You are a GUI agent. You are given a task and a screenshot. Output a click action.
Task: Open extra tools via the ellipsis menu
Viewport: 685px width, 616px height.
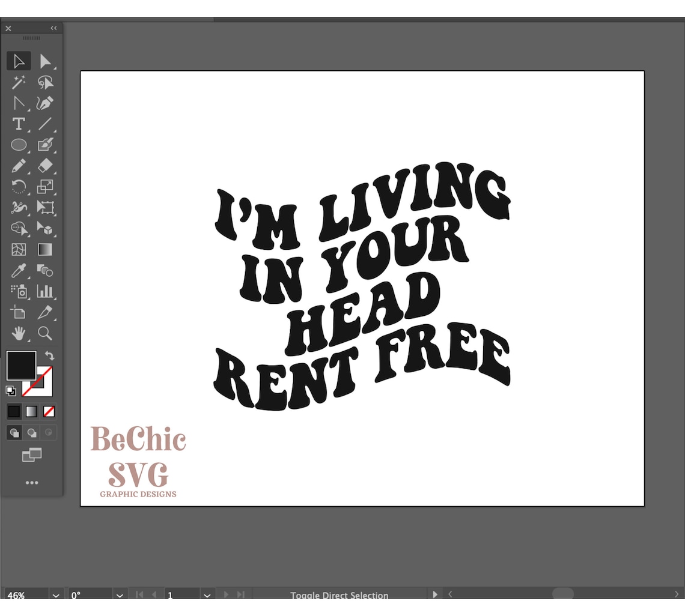point(32,482)
